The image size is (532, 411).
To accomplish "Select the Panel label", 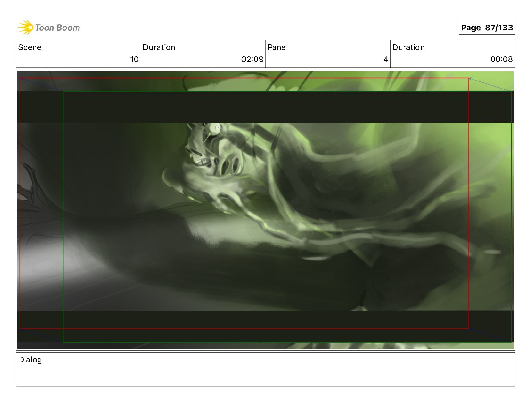I will pos(278,47).
